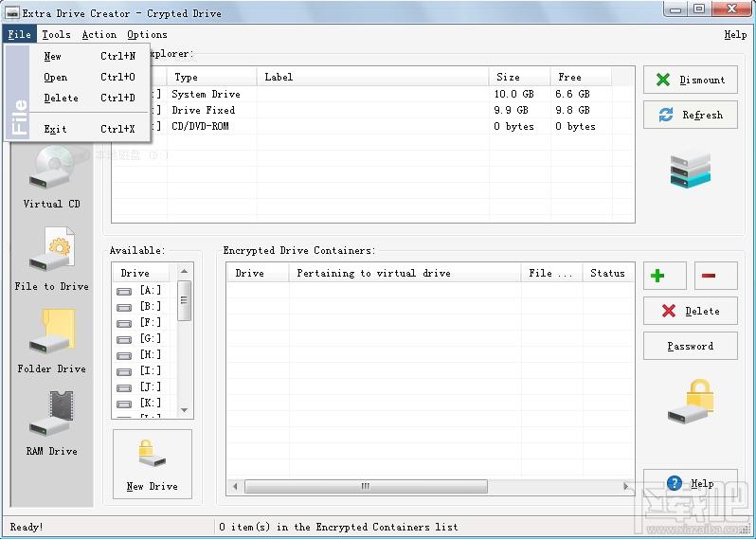Open the Options menu
The image size is (756, 539).
[148, 35]
